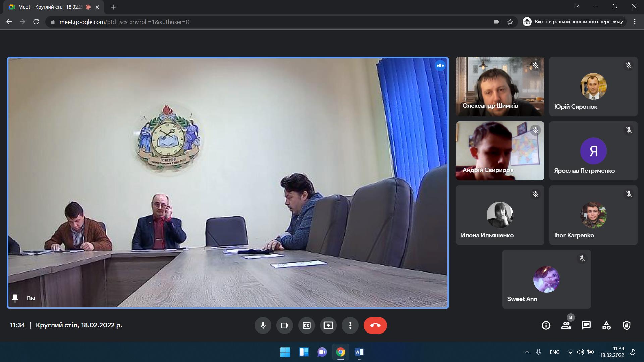Click the pin icon on your tile
Screen dimensions: 644x362
click(x=15, y=298)
